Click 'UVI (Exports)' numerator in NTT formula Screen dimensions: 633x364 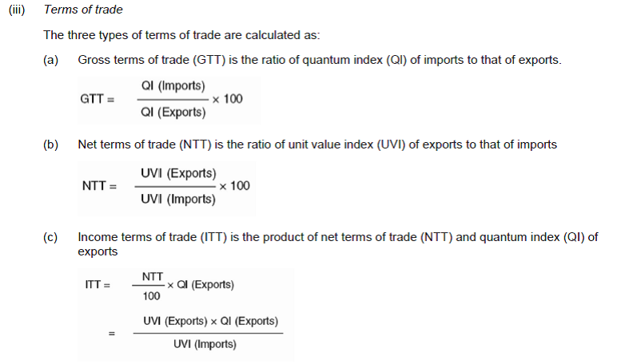177,172
